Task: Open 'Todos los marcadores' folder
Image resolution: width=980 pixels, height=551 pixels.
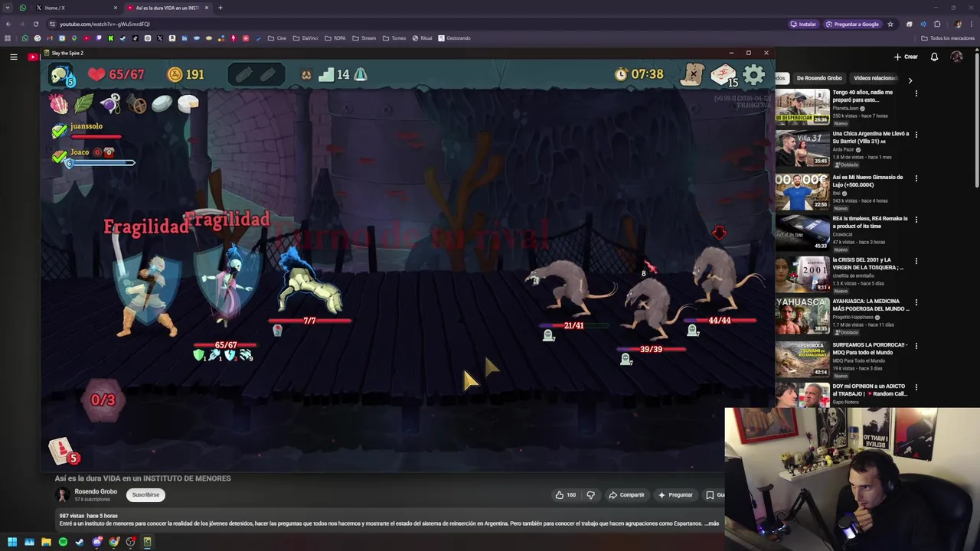Action: tap(948, 38)
